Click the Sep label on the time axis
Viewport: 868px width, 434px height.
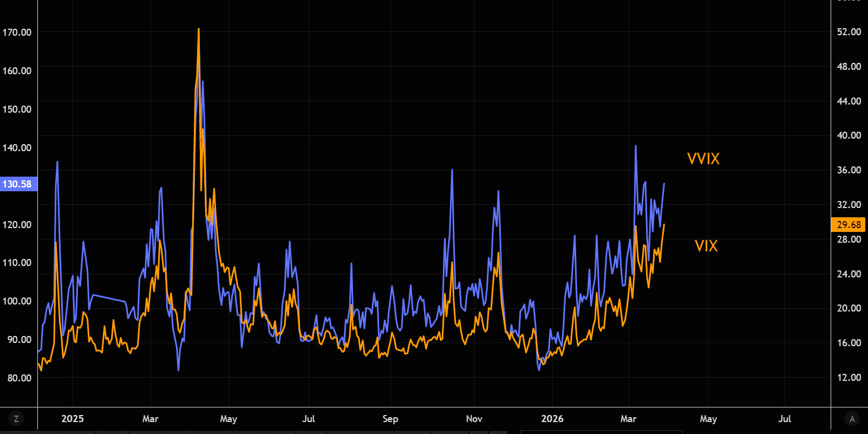pyautogui.click(x=390, y=419)
